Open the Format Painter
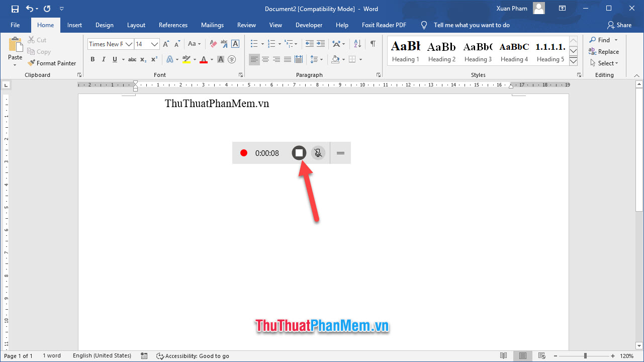This screenshot has height=362, width=644. 52,63
